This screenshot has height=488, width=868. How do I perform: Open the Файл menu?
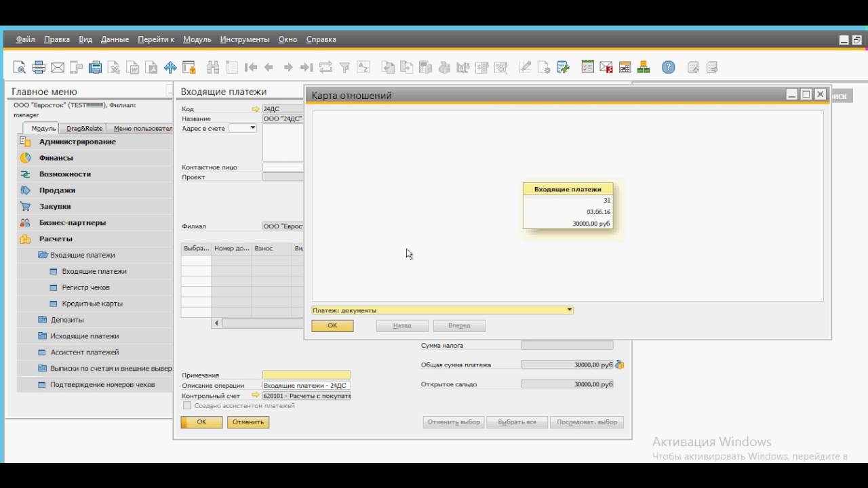coord(26,39)
